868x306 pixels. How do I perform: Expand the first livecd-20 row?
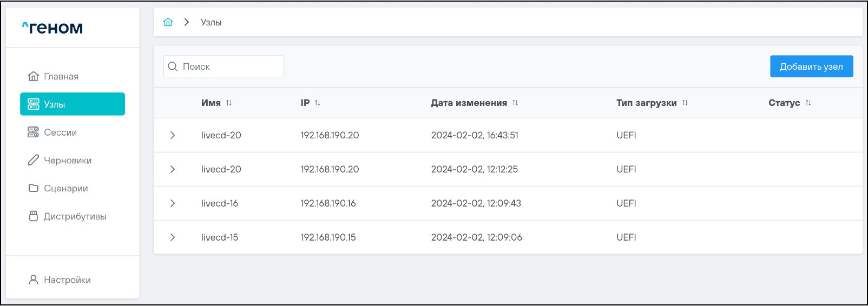pyautogui.click(x=173, y=135)
